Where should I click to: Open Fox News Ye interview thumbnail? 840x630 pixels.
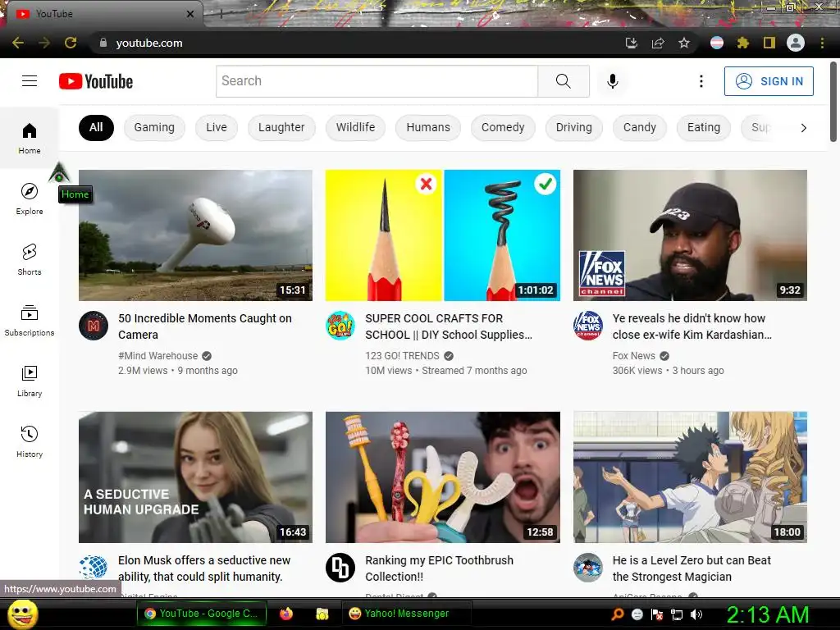[690, 235]
